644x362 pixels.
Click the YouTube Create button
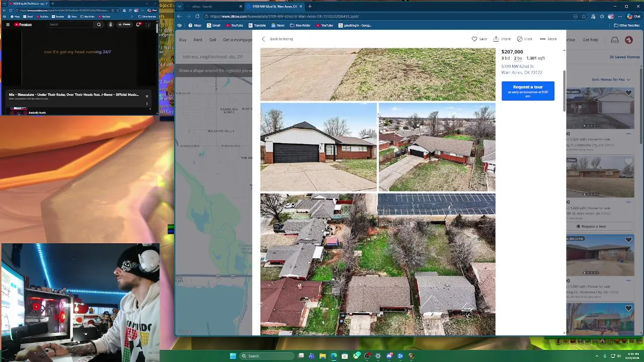pos(124,24)
